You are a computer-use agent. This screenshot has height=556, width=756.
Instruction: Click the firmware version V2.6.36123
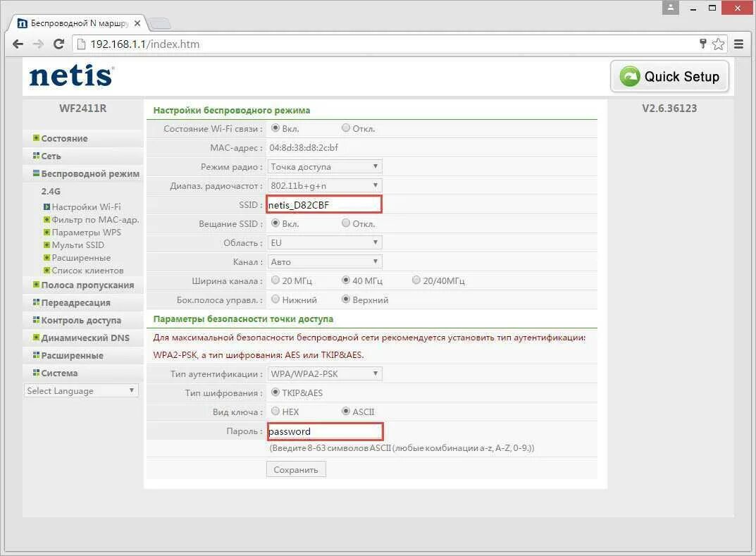tap(669, 109)
